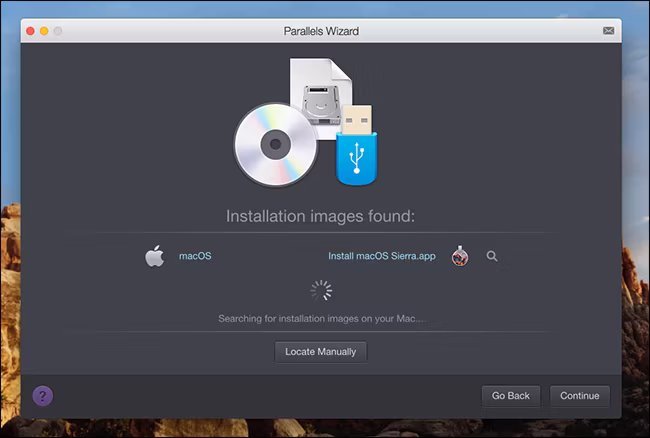Click the Apple logo beside macOS

coord(155,256)
